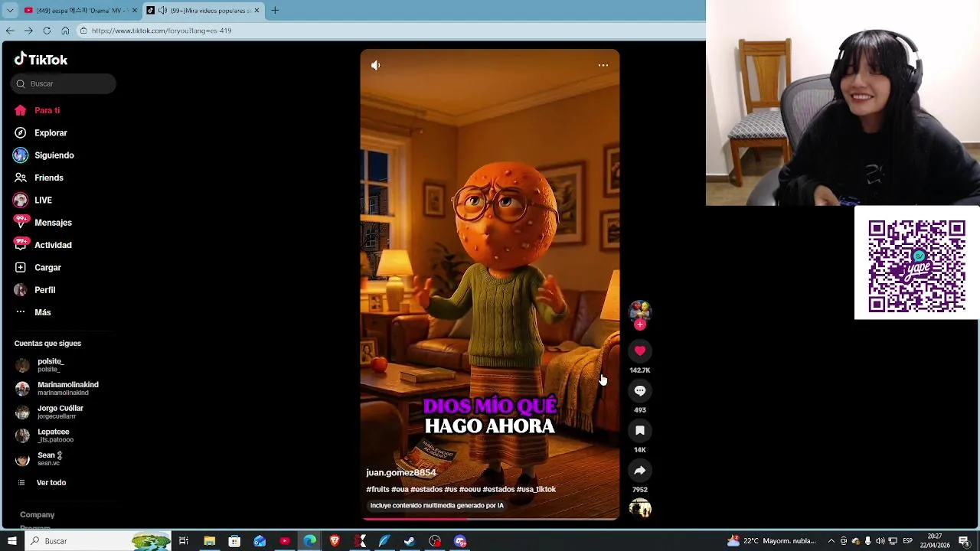Seek on the video progress bar
980x551 pixels.
[x=490, y=519]
